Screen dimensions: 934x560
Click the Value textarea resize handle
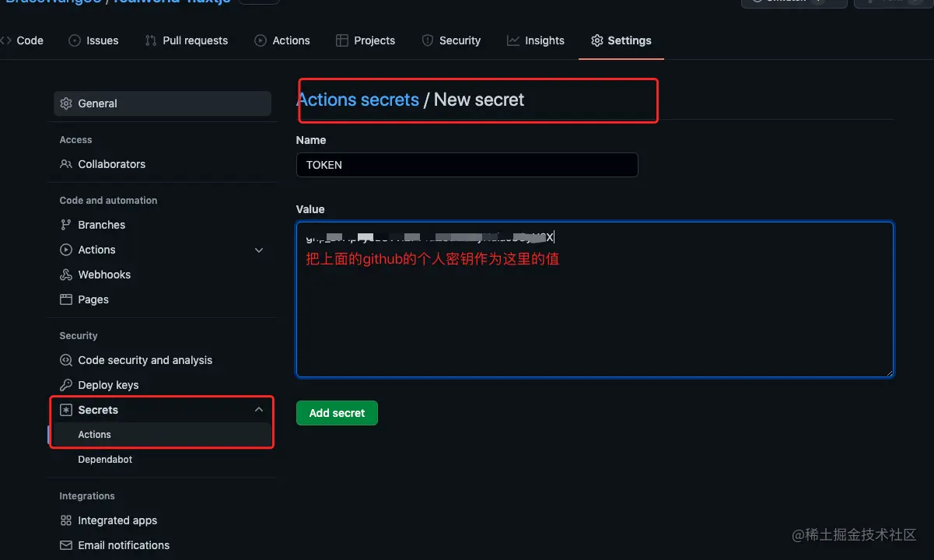[x=888, y=373]
